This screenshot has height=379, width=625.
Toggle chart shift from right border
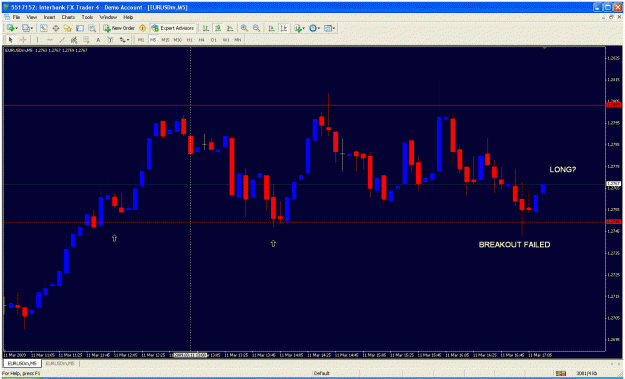(x=284, y=28)
